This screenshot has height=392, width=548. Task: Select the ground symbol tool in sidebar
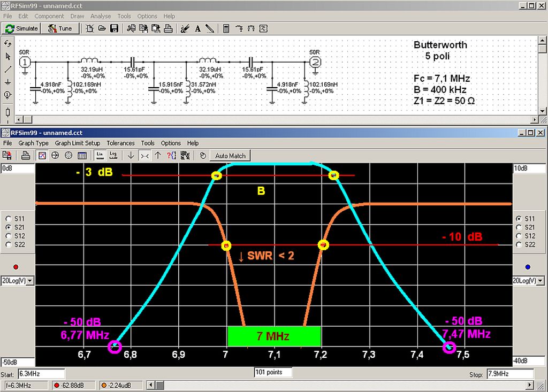coord(7,82)
